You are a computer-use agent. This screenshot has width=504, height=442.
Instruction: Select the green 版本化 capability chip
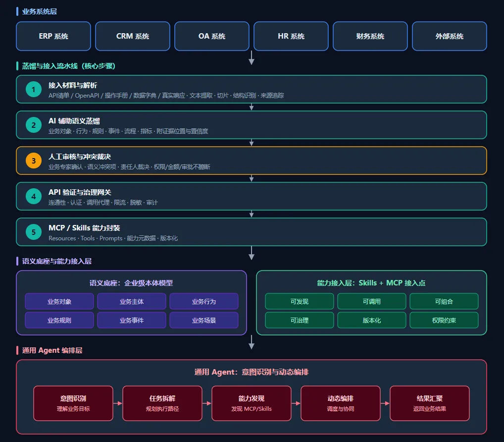[x=372, y=320]
